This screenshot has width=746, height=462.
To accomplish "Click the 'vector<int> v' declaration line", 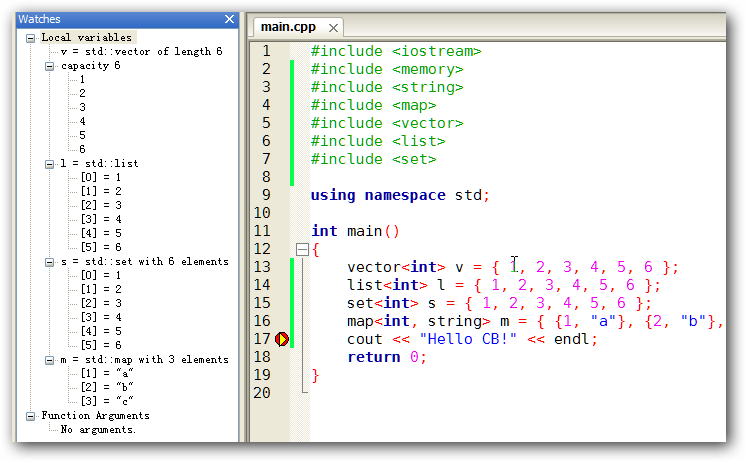I will click(x=513, y=267).
